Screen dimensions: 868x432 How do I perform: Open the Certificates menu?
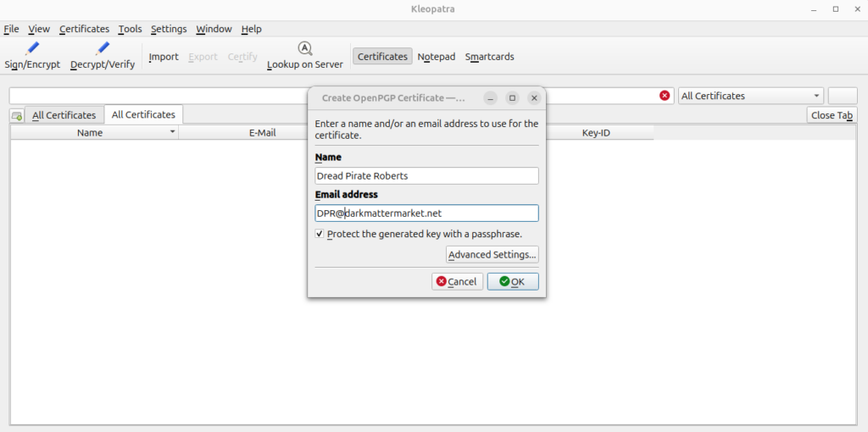click(x=84, y=29)
